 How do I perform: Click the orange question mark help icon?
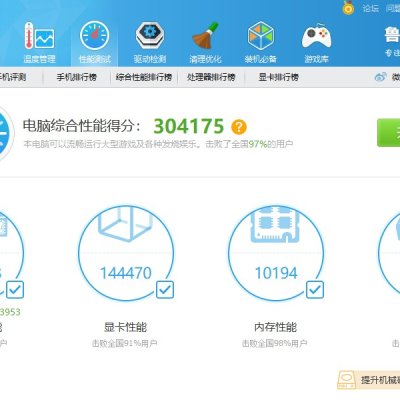click(239, 127)
